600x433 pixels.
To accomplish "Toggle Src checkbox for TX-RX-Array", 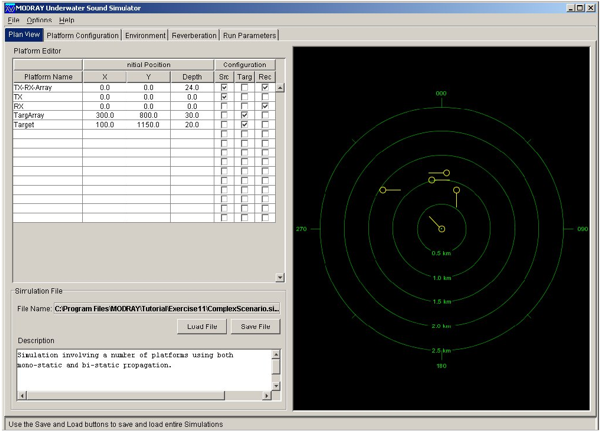I will (224, 87).
